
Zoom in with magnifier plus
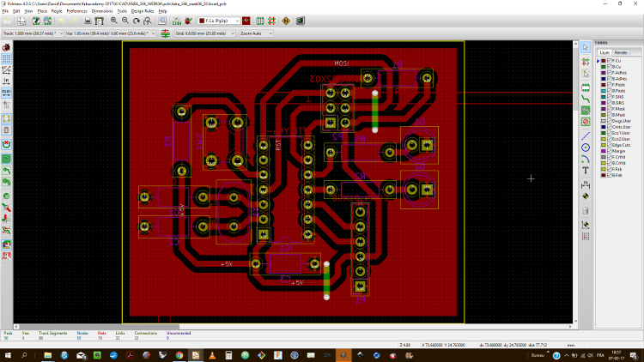[113, 21]
